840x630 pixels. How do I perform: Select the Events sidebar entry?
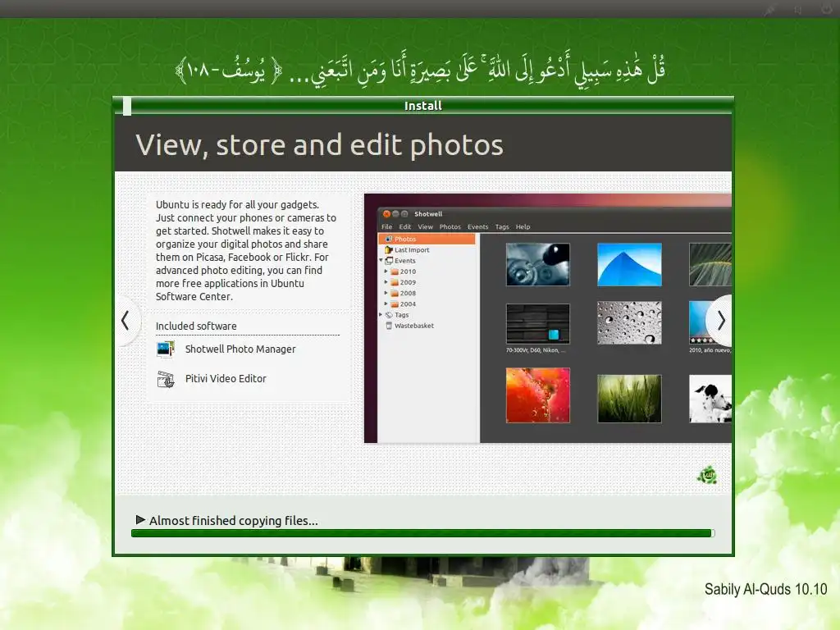click(x=405, y=260)
